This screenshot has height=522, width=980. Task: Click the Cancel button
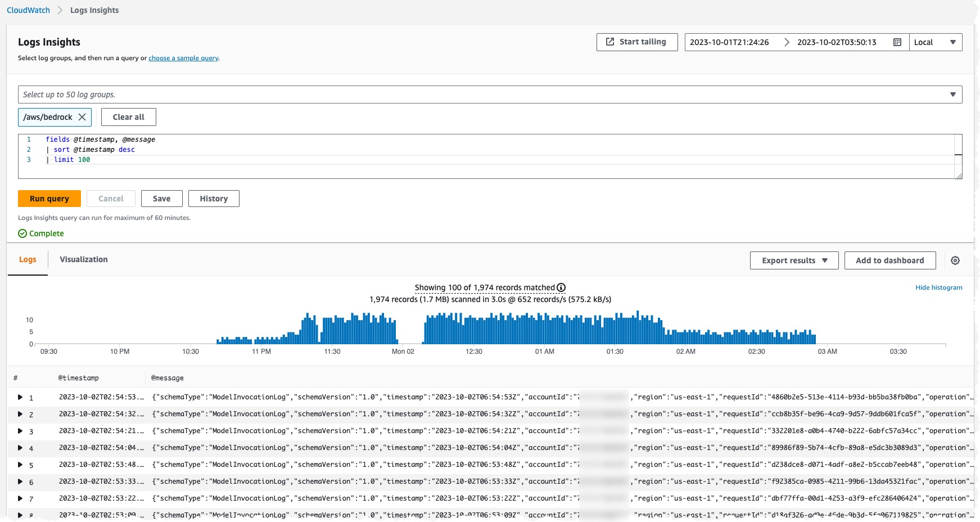pos(111,199)
